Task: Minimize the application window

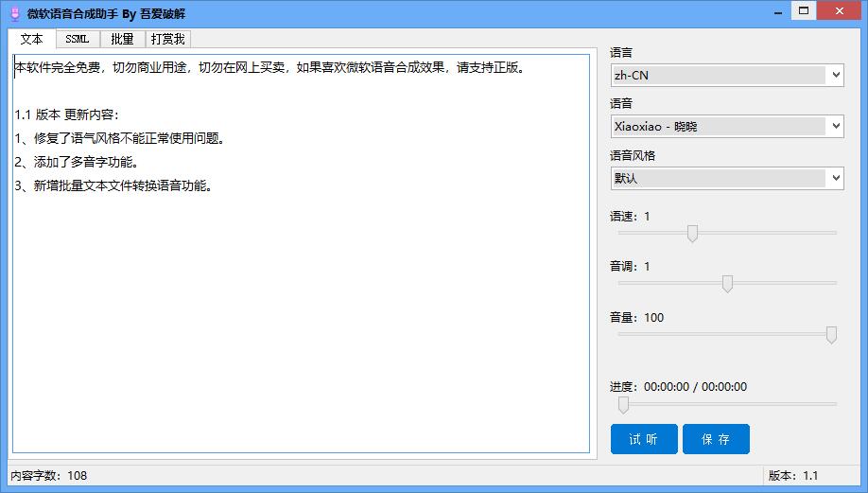Action: (x=778, y=11)
